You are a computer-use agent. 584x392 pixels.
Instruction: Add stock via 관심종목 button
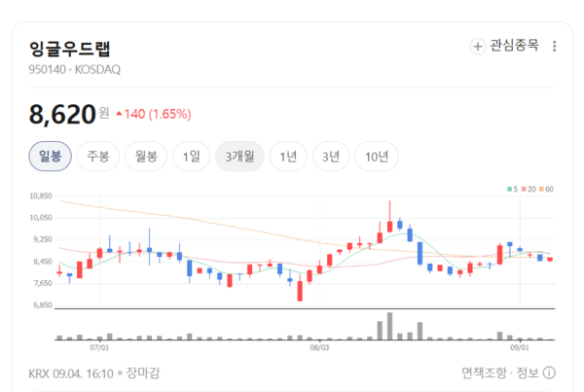pos(504,46)
